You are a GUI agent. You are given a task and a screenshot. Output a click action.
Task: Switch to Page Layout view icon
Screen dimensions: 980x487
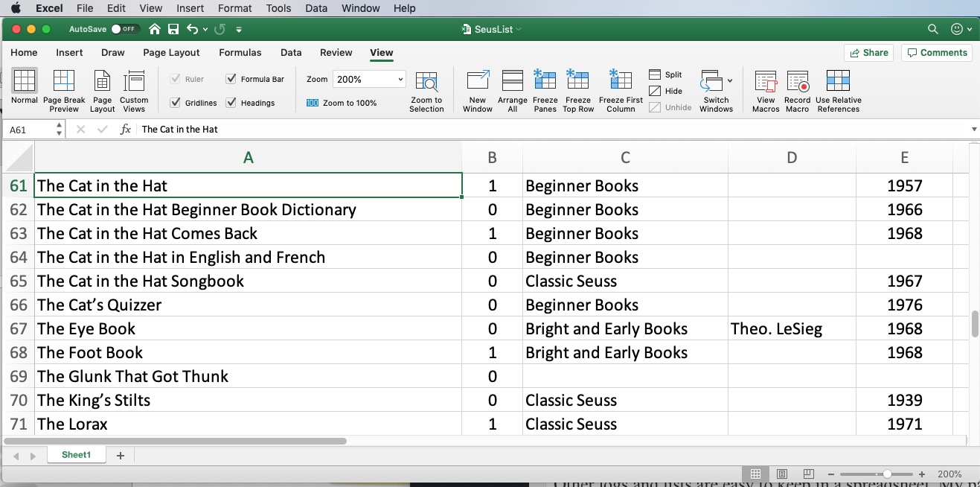pyautogui.click(x=103, y=91)
